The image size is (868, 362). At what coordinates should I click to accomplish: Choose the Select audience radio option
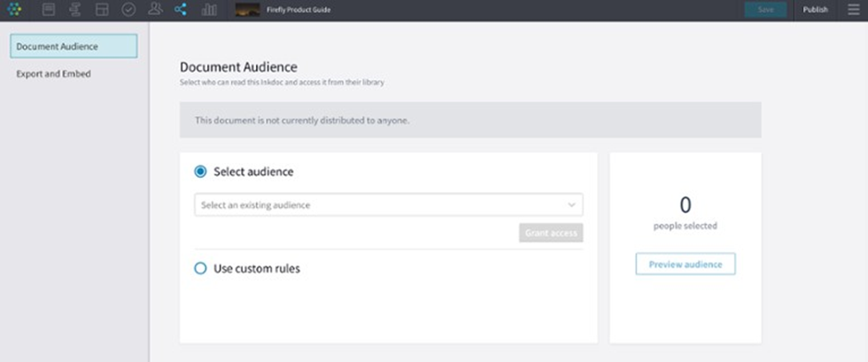click(x=200, y=172)
